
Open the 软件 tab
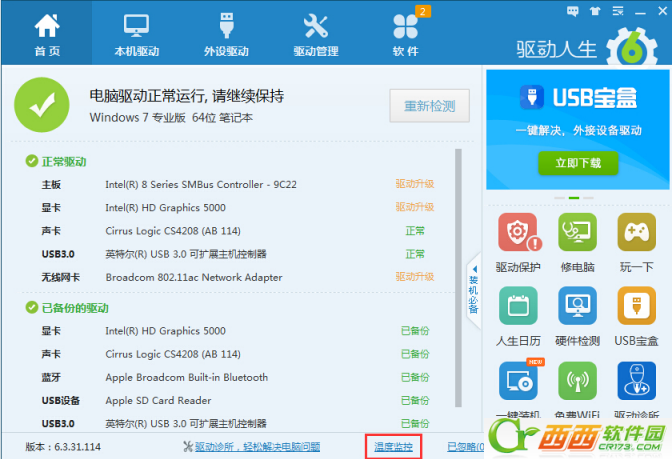pos(405,33)
